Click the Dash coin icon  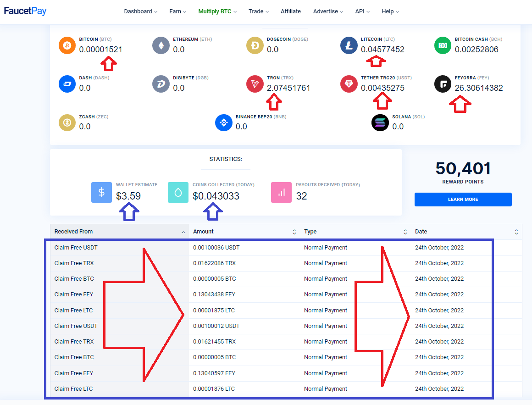[x=67, y=84]
